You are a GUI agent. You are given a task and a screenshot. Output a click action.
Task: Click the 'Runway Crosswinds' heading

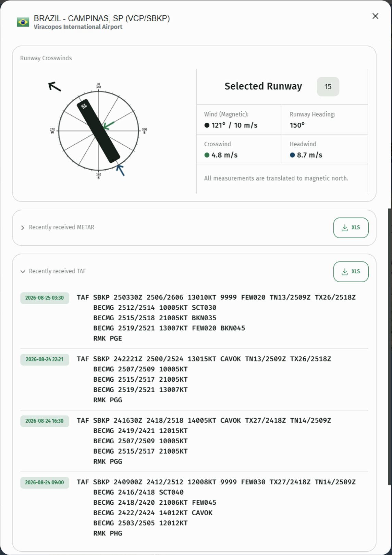point(46,58)
